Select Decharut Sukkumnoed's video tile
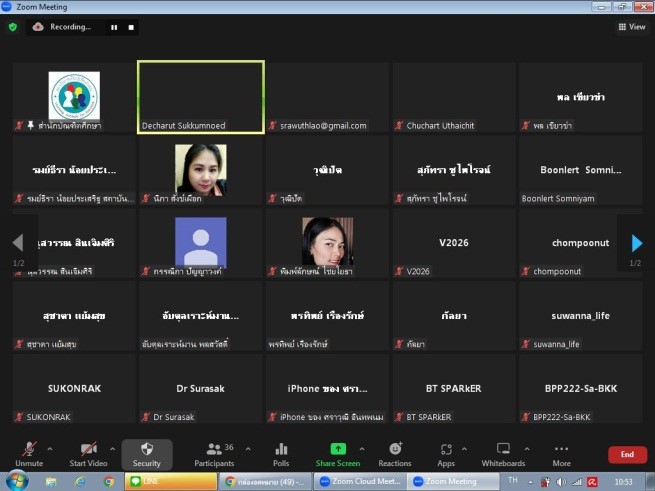The image size is (655, 491). pos(200,96)
